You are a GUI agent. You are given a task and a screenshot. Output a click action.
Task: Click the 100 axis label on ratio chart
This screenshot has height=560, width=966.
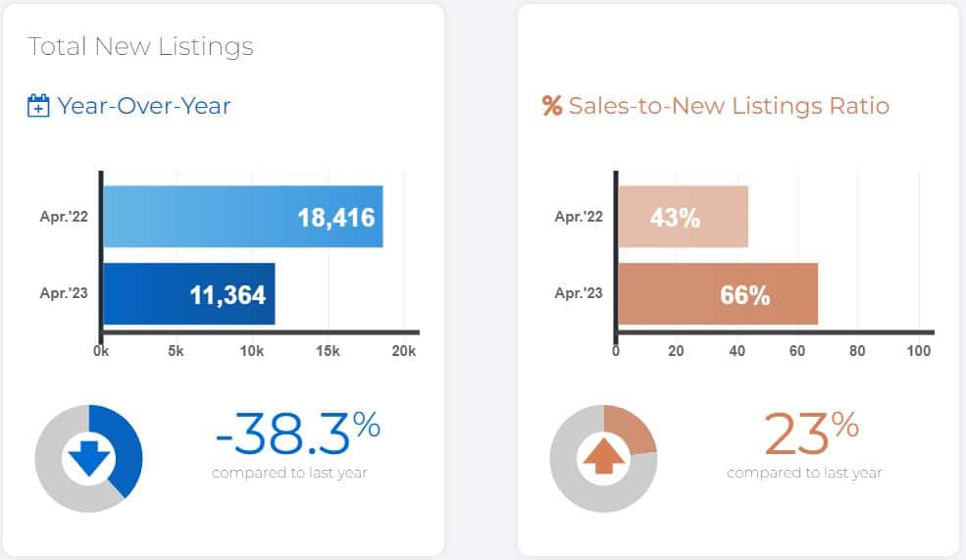click(919, 351)
